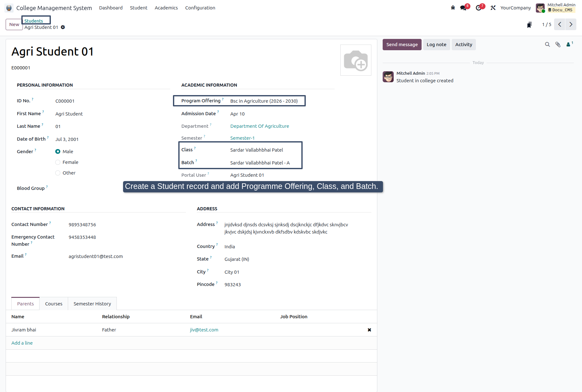Go to the next student record
This screenshot has height=392, width=582.
571,24
